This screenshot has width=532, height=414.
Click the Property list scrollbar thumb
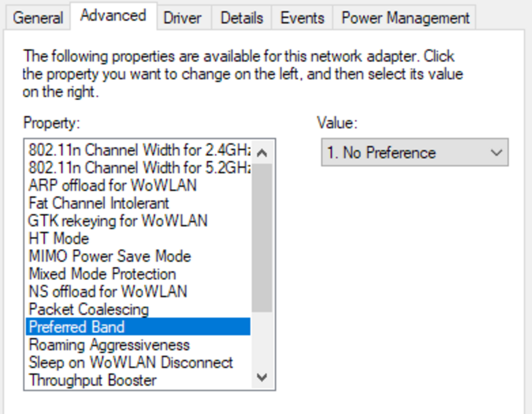tap(262, 238)
